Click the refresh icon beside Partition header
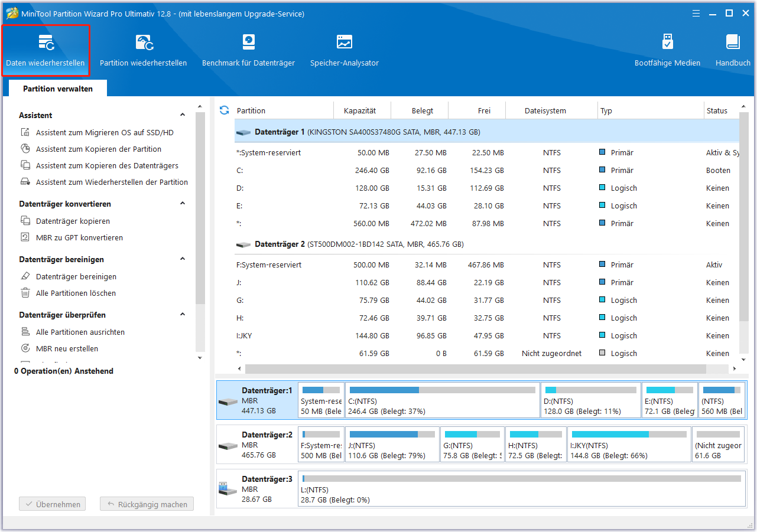Image resolution: width=757 pixels, height=532 pixels. 224,110
